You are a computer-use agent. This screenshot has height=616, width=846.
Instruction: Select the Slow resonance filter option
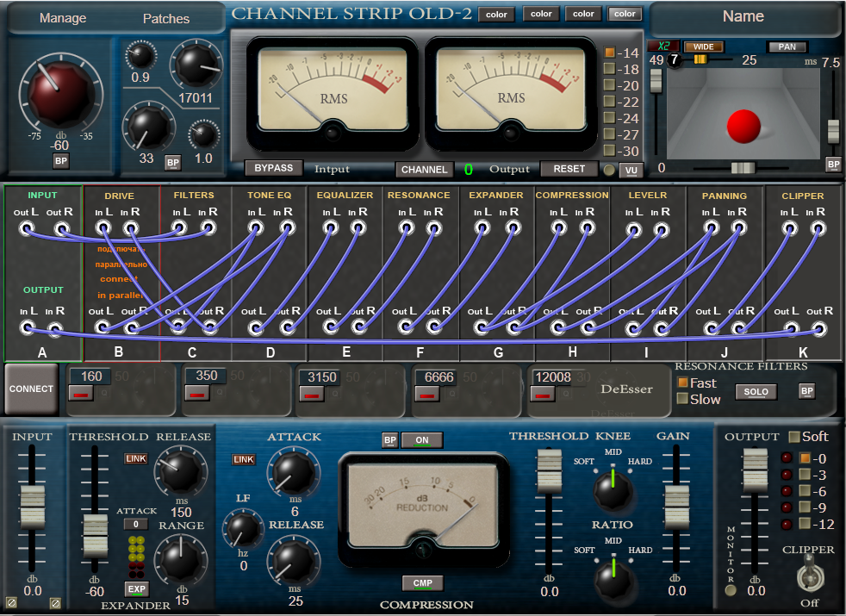pyautogui.click(x=682, y=399)
